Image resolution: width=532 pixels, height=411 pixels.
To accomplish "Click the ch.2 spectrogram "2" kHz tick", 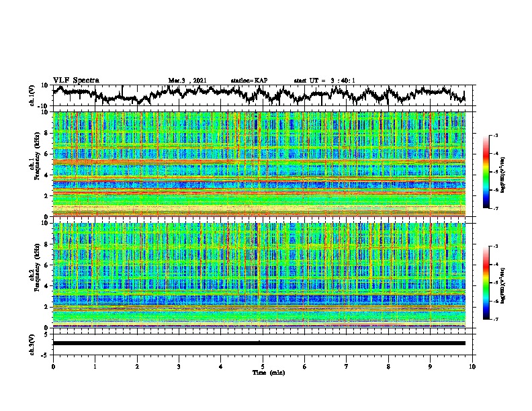I will 47,307.
